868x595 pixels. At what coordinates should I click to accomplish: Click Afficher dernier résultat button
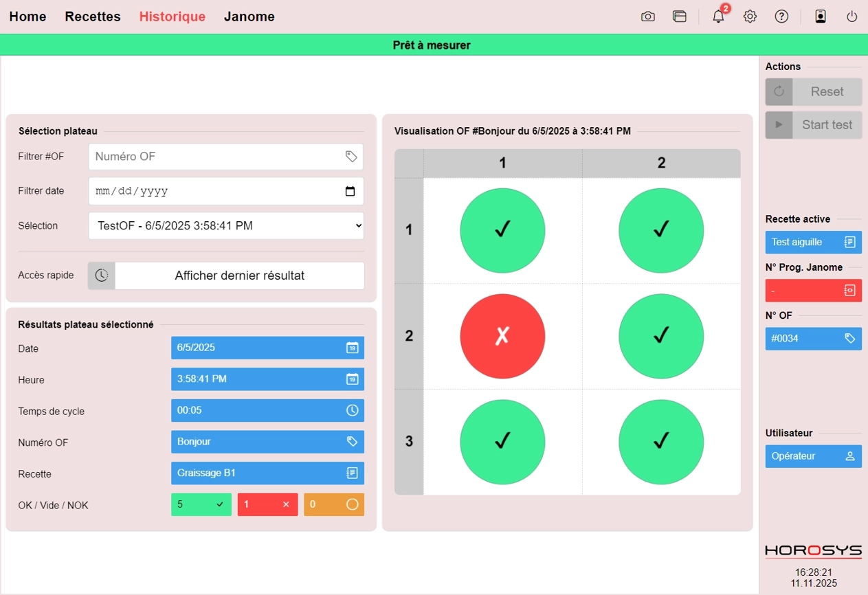click(239, 276)
